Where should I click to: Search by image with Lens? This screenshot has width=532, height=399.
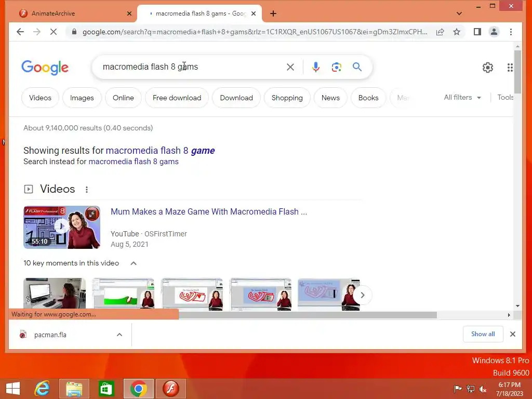point(336,67)
